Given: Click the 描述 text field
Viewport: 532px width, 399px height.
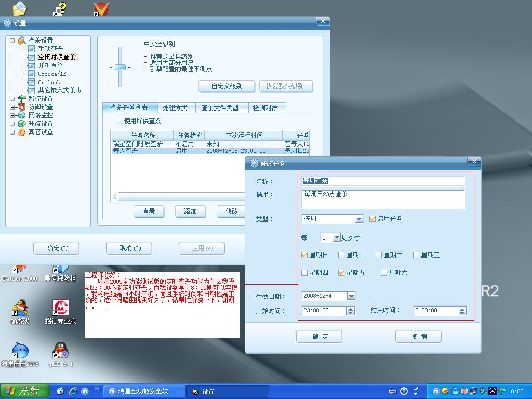Looking at the screenshot, I should click(382, 199).
